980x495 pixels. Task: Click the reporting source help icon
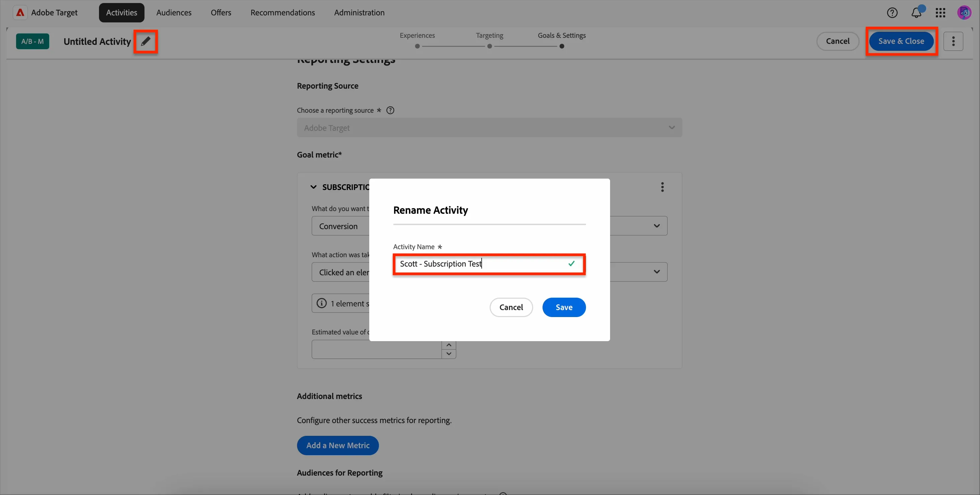(x=390, y=110)
